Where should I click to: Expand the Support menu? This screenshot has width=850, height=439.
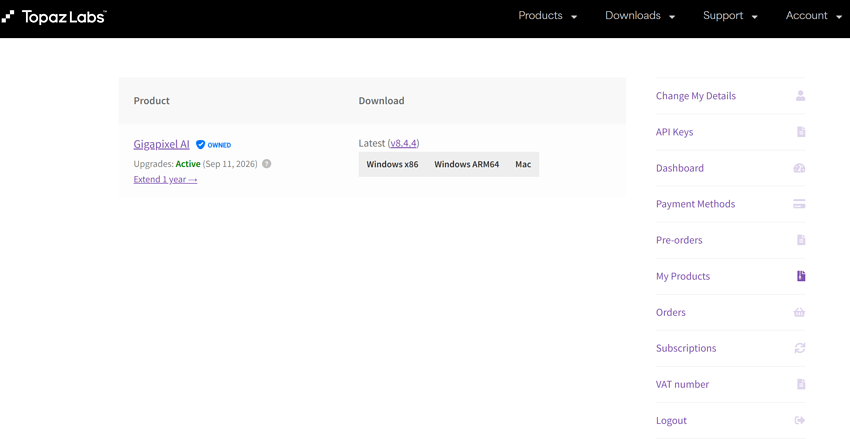pyautogui.click(x=730, y=16)
